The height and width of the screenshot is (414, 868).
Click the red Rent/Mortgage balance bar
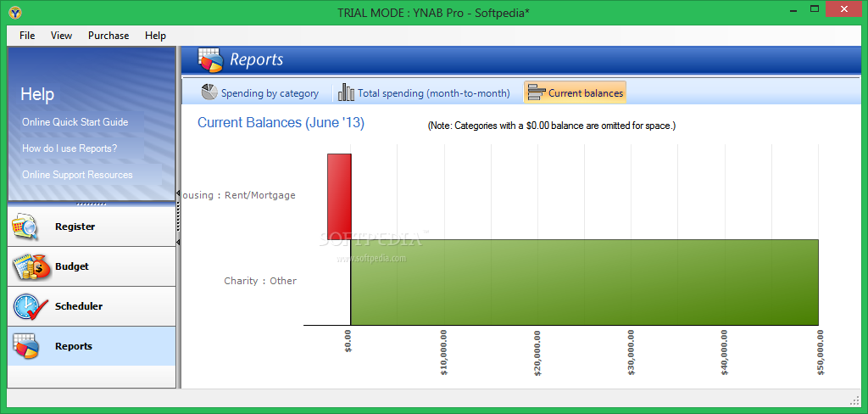pyautogui.click(x=339, y=196)
